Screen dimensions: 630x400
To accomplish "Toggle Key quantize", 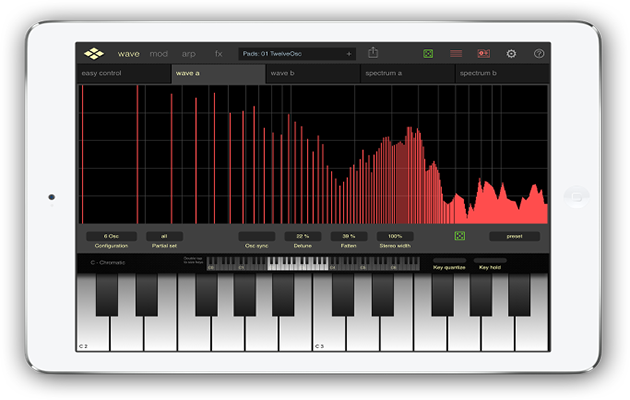I will pos(449,260).
